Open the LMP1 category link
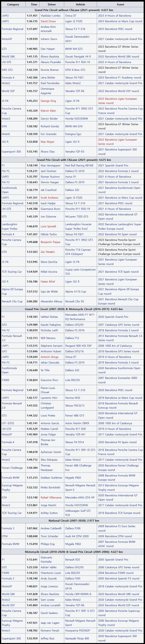This screenshot has height=644, width=145. pyautogui.click(x=5, y=346)
